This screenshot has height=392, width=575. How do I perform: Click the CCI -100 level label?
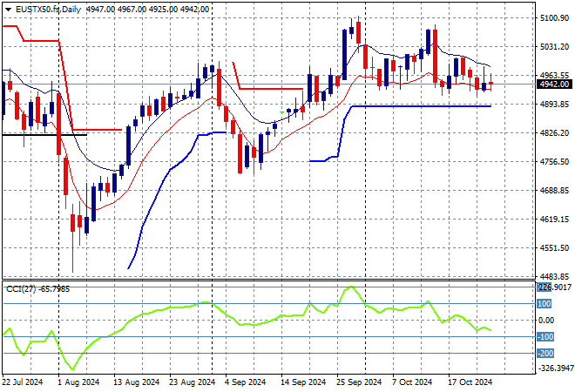click(544, 337)
